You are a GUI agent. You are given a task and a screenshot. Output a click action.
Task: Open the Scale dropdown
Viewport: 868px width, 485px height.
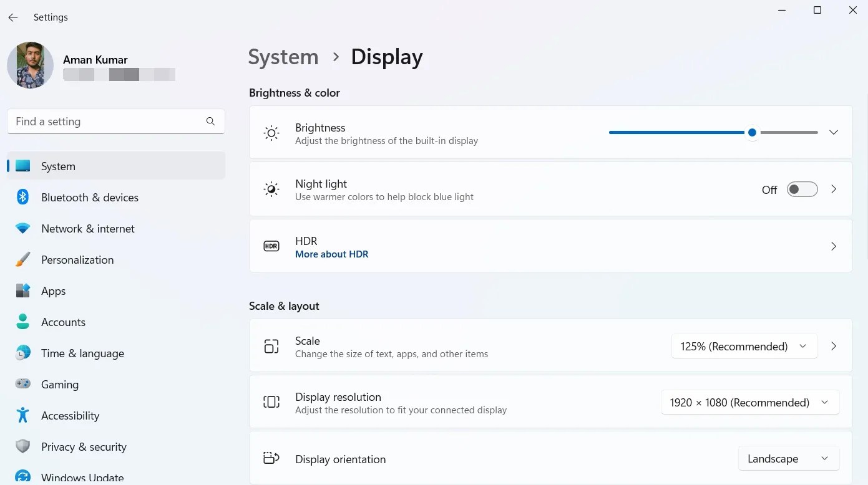pyautogui.click(x=744, y=346)
